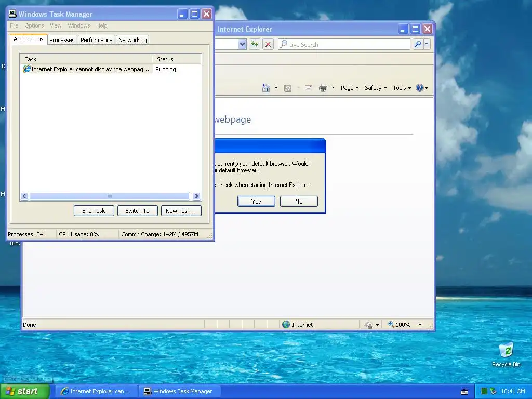The image size is (532, 399).
Task: Open the File menu in Task Manager
Action: pos(14,26)
